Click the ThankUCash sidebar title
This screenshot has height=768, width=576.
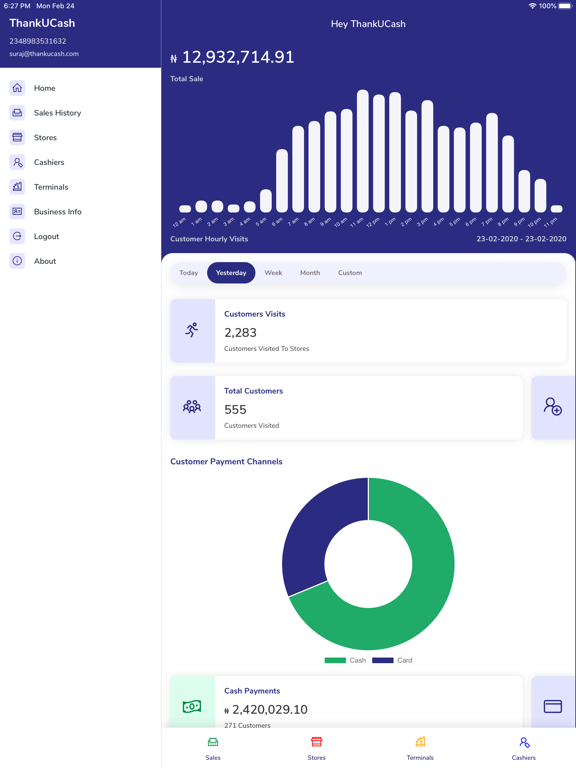42,23
